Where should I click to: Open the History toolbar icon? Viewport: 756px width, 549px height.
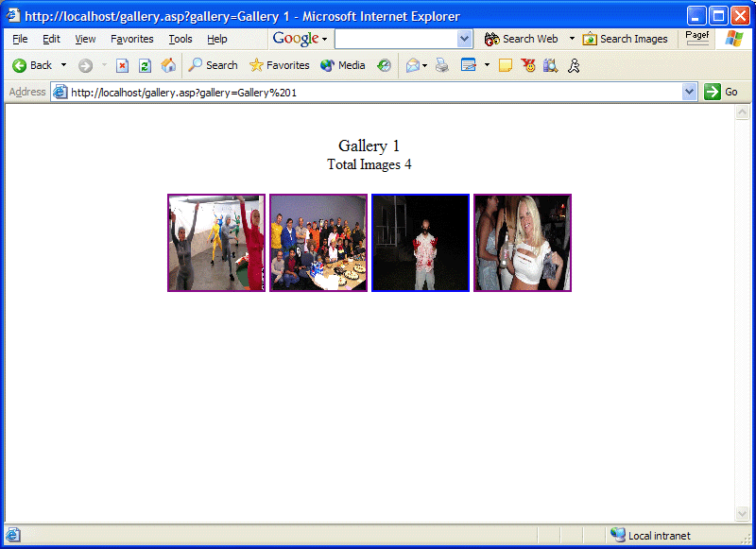point(384,65)
